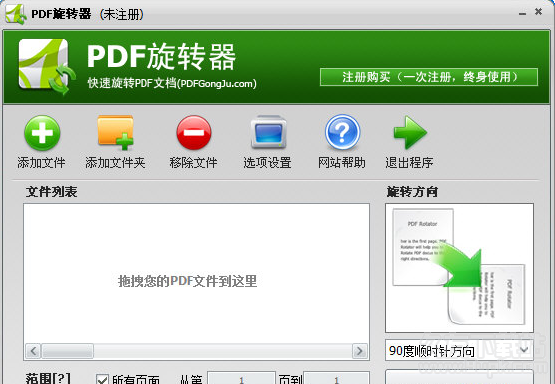
Task: Open Add Folder via the orange folder icon
Action: coord(115,132)
